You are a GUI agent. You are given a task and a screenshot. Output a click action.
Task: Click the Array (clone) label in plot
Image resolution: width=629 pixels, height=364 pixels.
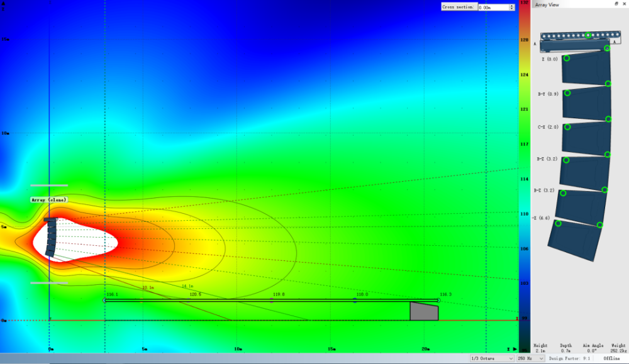[49, 200]
